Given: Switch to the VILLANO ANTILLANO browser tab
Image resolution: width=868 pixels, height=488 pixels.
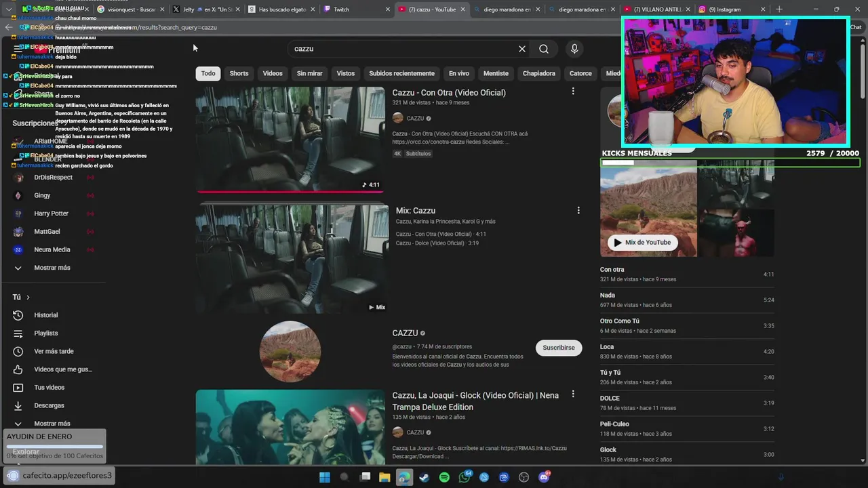Looking at the screenshot, I should [656, 9].
